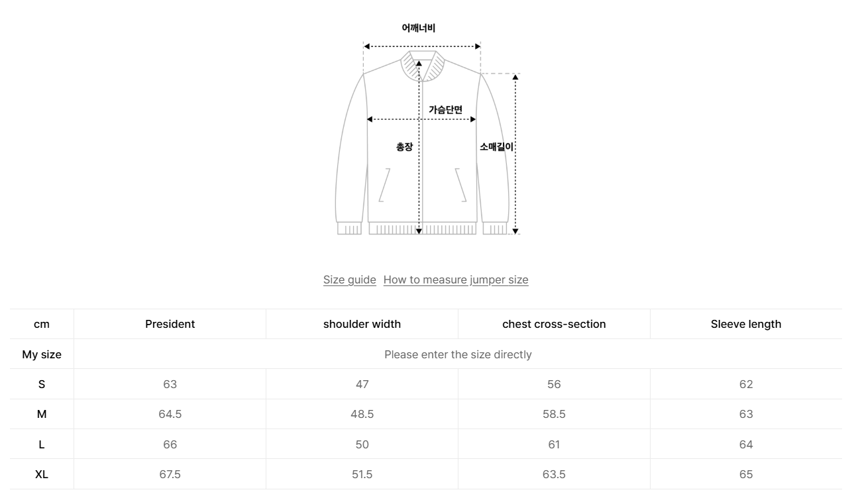This screenshot has height=504, width=854.
Task: Click the Sleeve length column header
Action: click(x=746, y=324)
